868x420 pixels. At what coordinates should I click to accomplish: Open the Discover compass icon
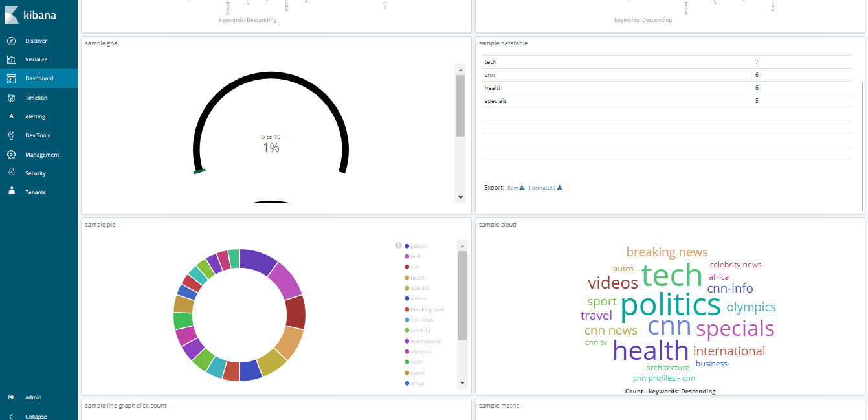[11, 41]
